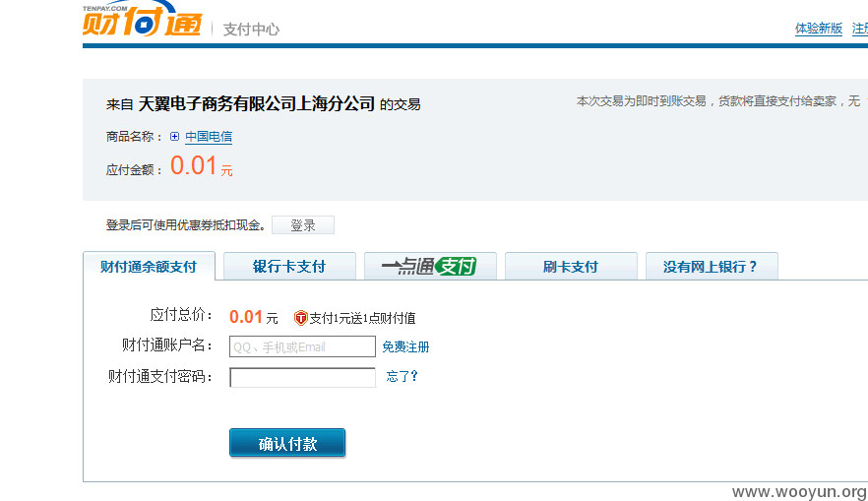Click the 0.01 元 amount under 应付金额
Screen dimensions: 868x501
(202, 165)
